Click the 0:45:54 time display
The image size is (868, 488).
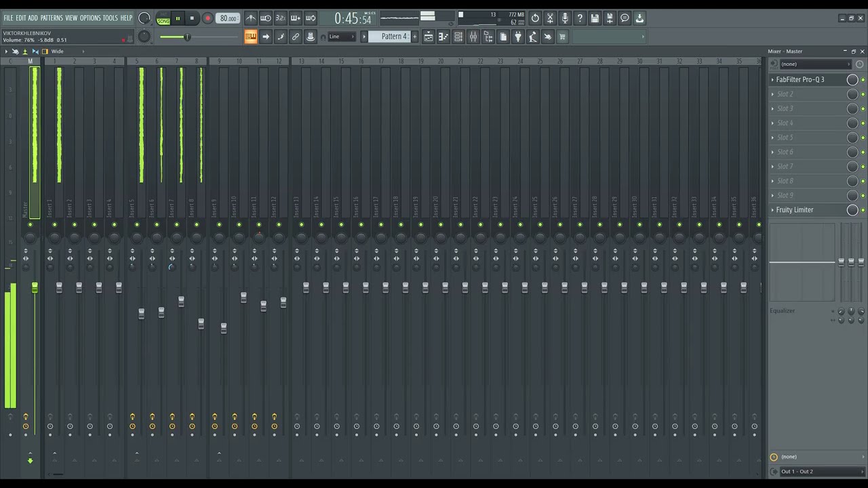click(x=353, y=19)
